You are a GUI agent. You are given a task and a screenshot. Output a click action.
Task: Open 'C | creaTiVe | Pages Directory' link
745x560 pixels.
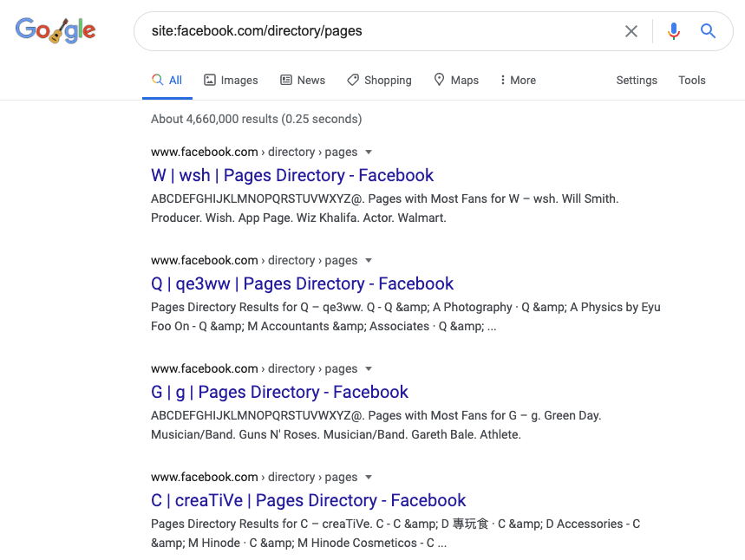[x=308, y=500]
